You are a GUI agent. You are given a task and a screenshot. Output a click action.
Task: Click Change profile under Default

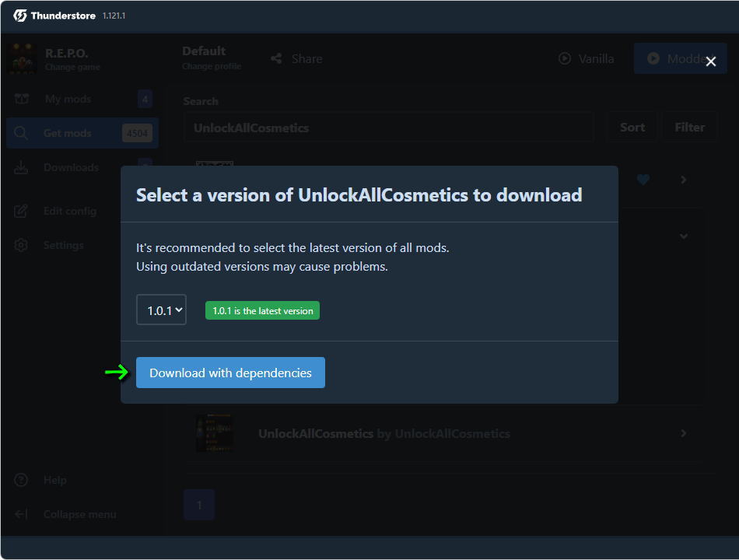tap(212, 66)
